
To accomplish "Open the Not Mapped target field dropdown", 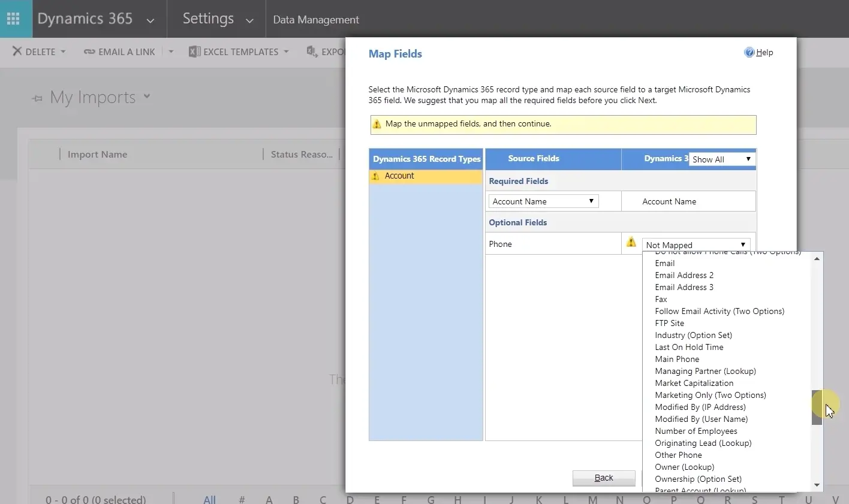I will pyautogui.click(x=696, y=245).
